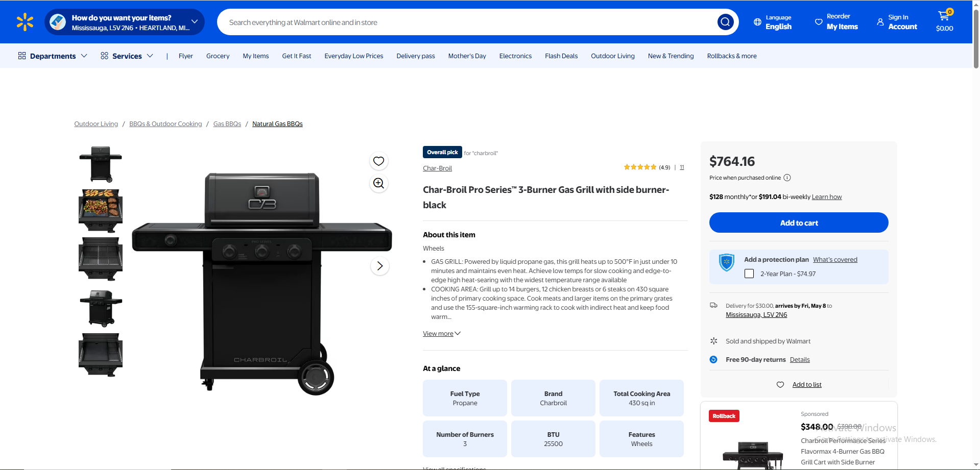Open the Electronics nav item
Screen dimensions: 980x470
point(515,56)
